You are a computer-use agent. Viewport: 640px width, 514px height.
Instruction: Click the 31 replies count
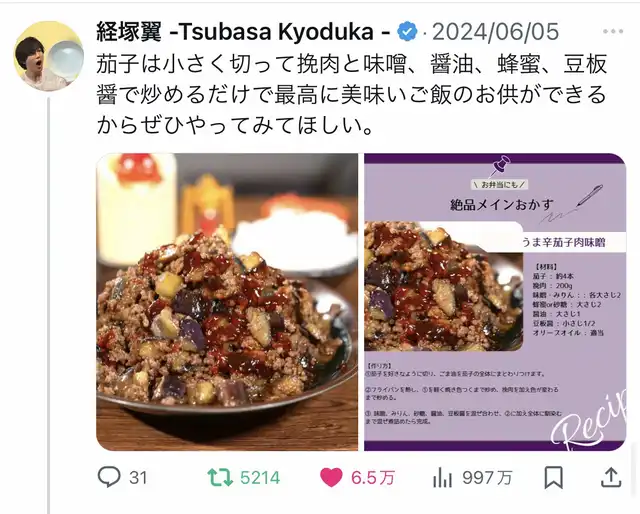point(138,477)
